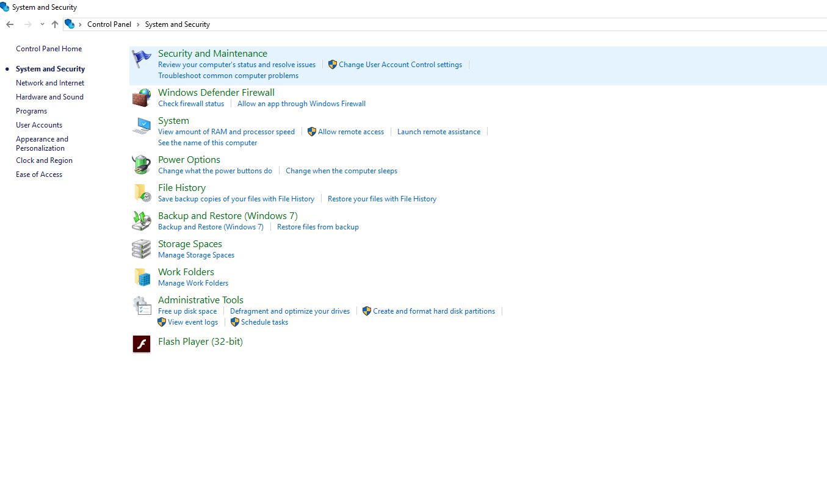Image resolution: width=827 pixels, height=504 pixels.
Task: Open Ease of Access category
Action: pos(39,175)
